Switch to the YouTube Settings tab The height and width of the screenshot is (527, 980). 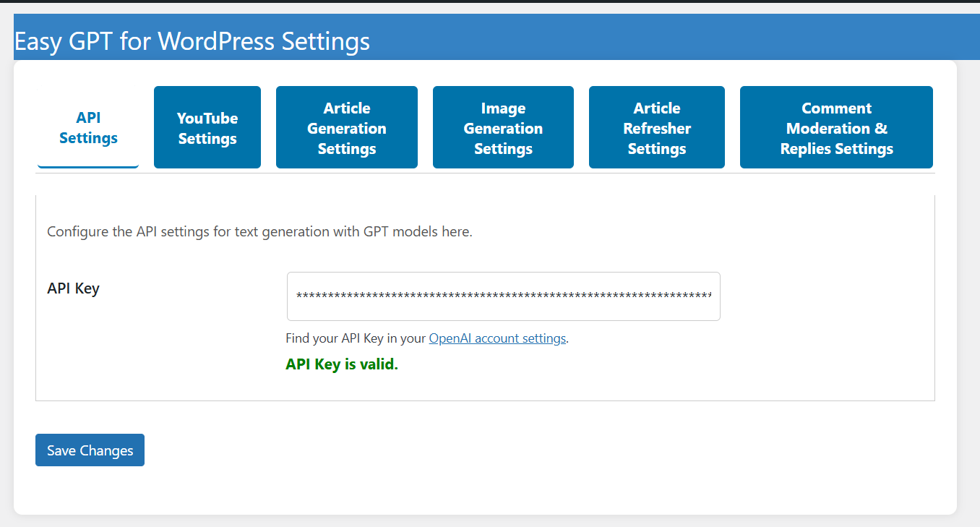[x=207, y=128]
